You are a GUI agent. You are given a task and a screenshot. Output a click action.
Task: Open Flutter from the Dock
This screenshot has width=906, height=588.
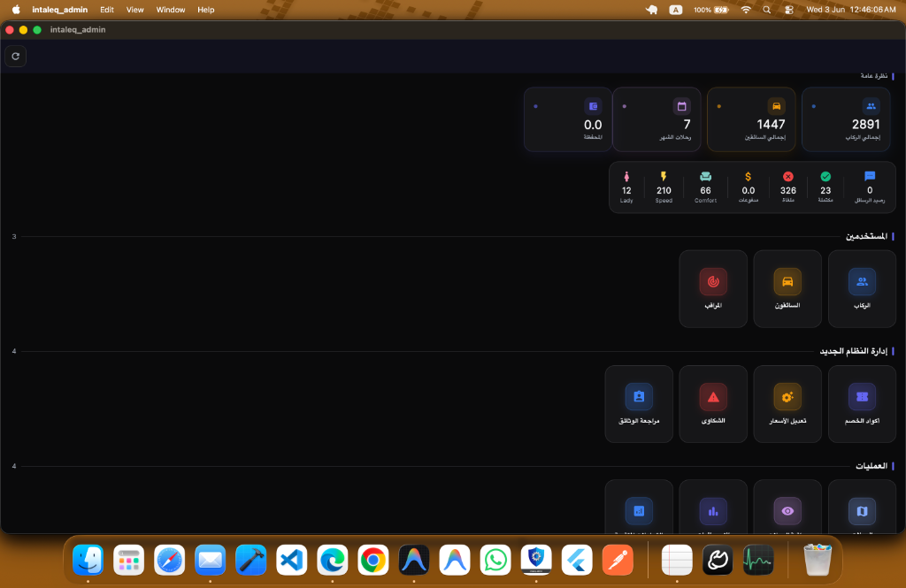[x=577, y=560]
